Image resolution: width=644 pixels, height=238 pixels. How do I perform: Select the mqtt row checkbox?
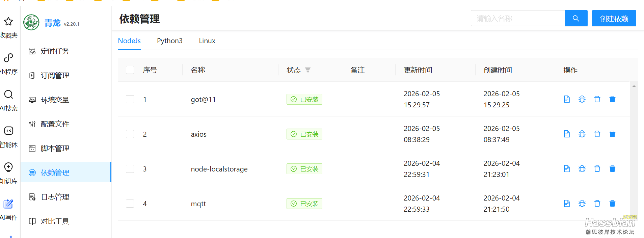pos(130,204)
